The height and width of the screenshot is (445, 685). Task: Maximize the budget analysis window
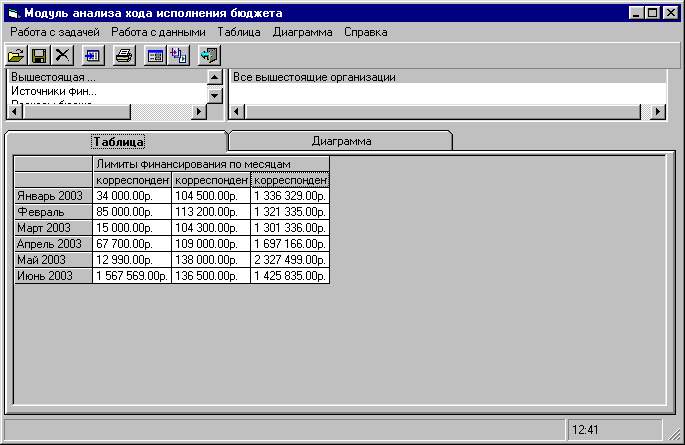652,13
